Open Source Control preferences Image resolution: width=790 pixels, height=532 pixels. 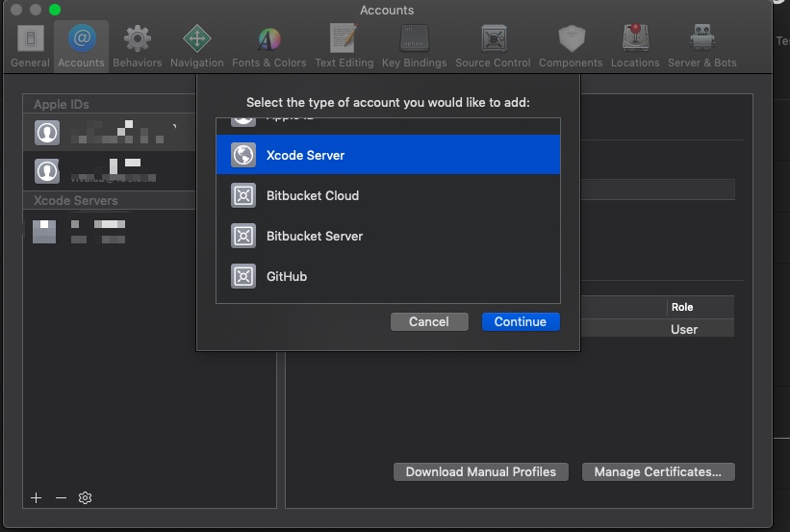[x=493, y=46]
